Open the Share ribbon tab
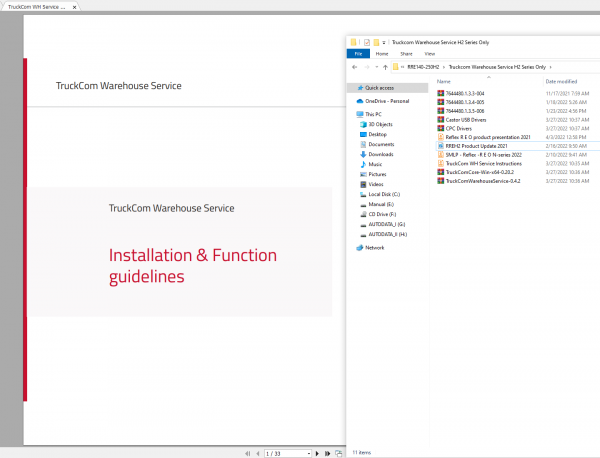The image size is (600, 458). tap(406, 54)
